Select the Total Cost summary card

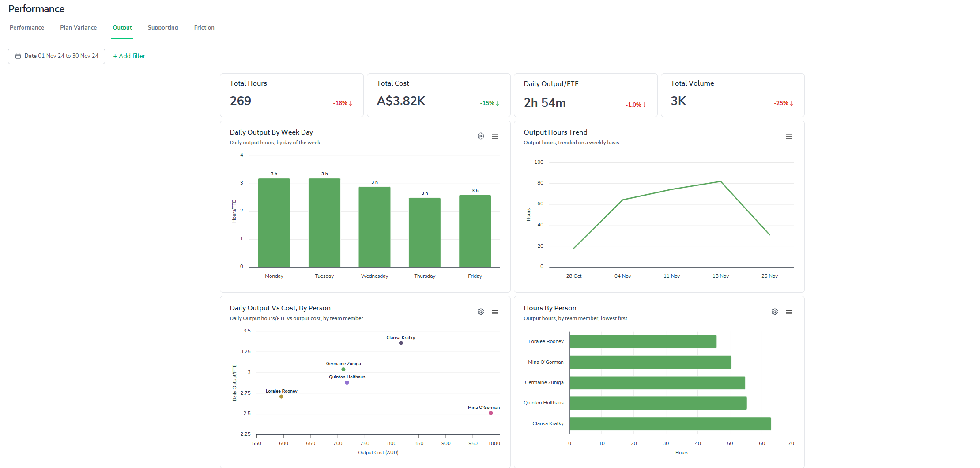tap(438, 95)
